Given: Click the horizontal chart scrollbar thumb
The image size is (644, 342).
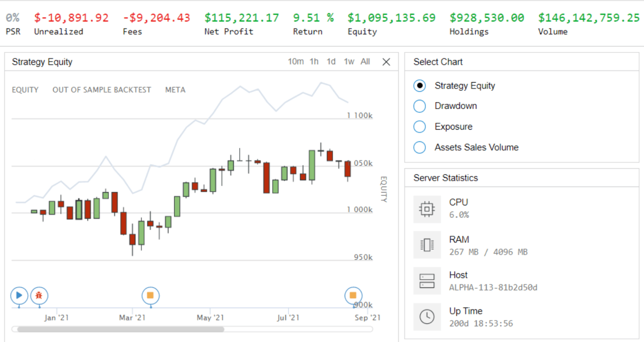Looking at the screenshot, I should 121,329.
